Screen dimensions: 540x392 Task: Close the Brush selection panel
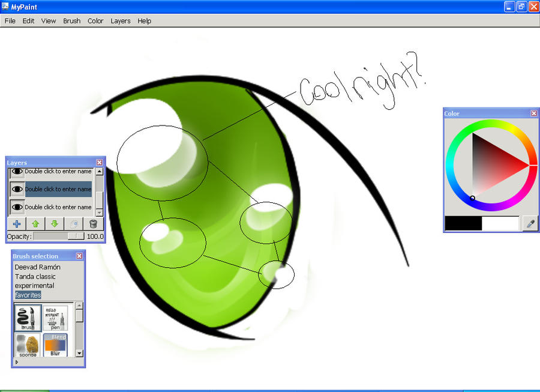pyautogui.click(x=79, y=256)
